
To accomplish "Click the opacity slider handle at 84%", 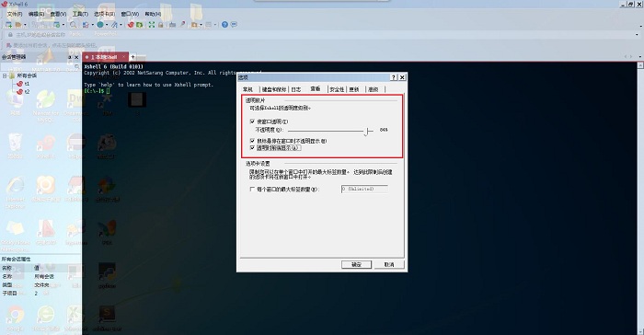I will tap(367, 131).
